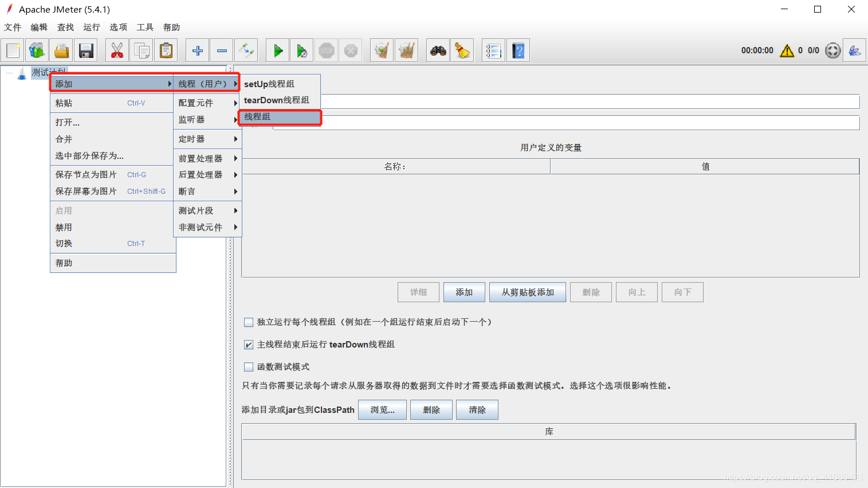Click the Open file folder icon
Screen dimensions: 868x488
(x=61, y=50)
